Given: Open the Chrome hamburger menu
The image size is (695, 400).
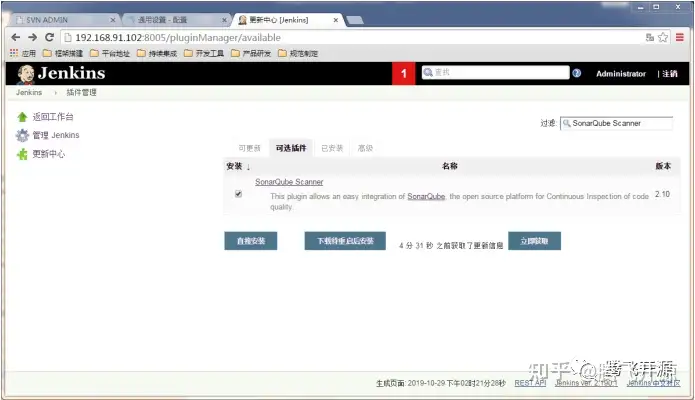Looking at the screenshot, I should coord(679,37).
